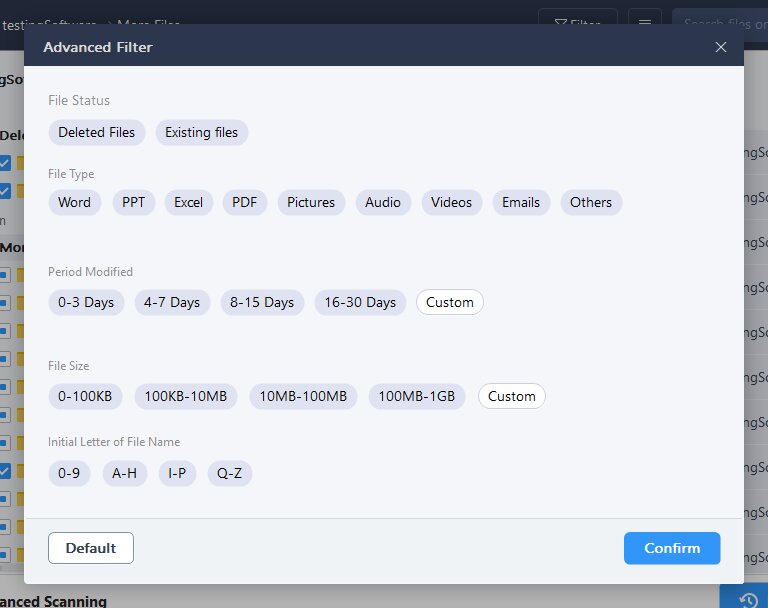Select 100KB-10MB file size range
Screen dimensions: 768x608
coord(186,396)
